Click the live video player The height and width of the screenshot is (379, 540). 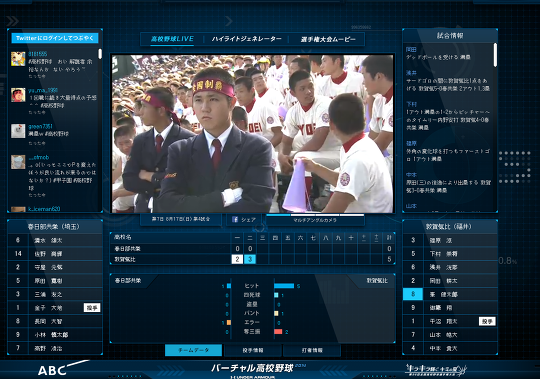(x=252, y=134)
